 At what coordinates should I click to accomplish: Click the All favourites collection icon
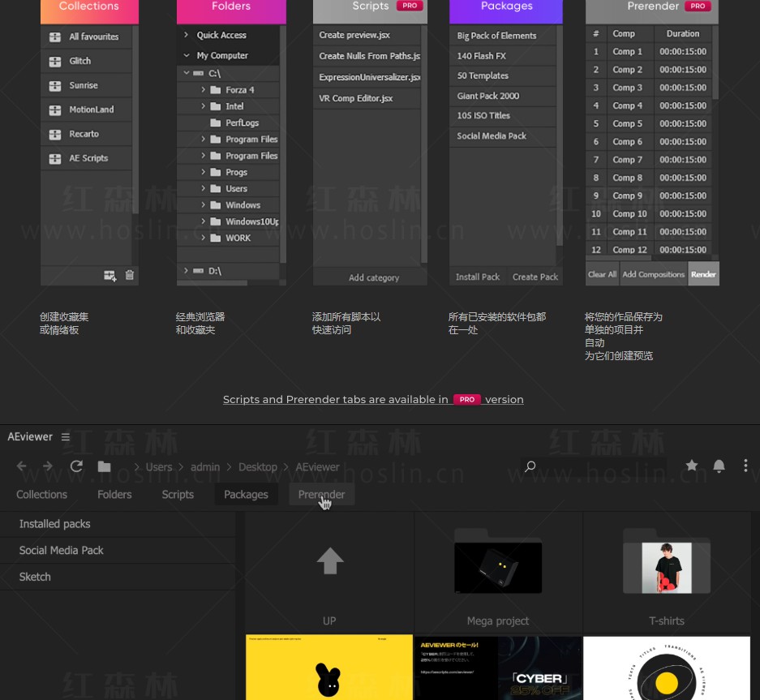point(55,37)
